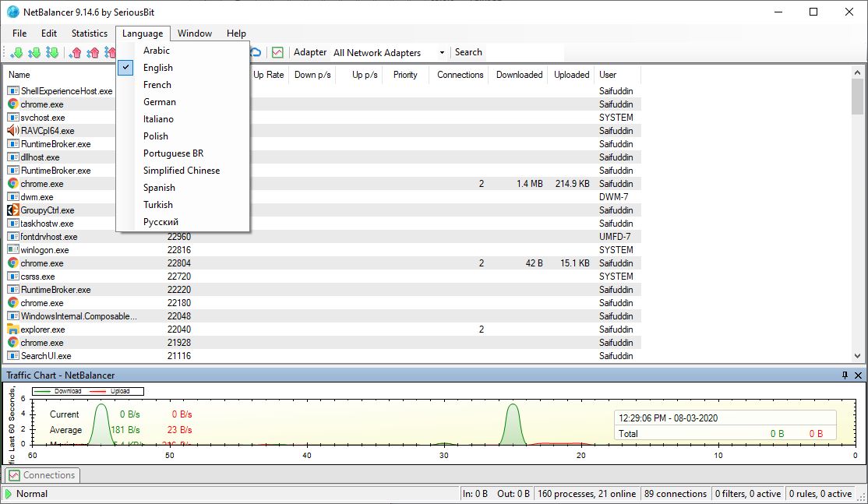Select French as the interface language
The width and height of the screenshot is (868, 504).
182,85
